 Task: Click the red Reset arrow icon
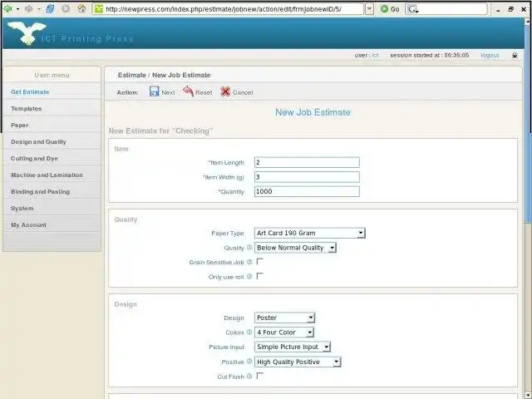(x=189, y=91)
